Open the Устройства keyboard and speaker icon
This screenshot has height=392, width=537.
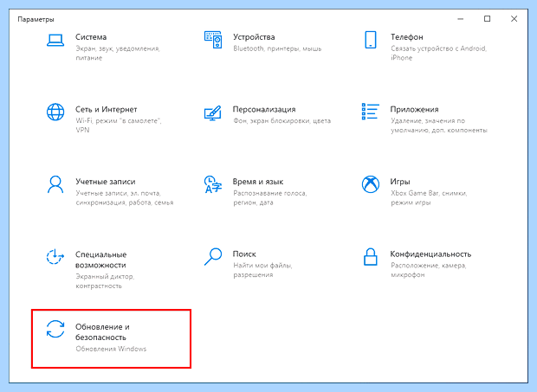point(213,40)
